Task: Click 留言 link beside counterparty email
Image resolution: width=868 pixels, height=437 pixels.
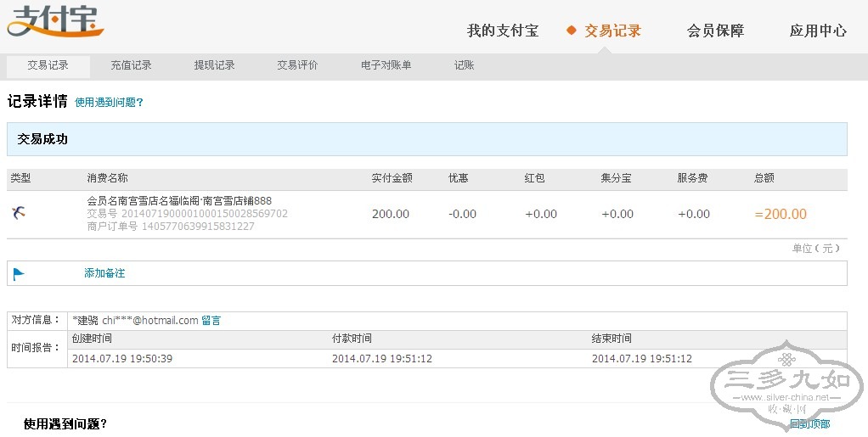Action: (211, 321)
